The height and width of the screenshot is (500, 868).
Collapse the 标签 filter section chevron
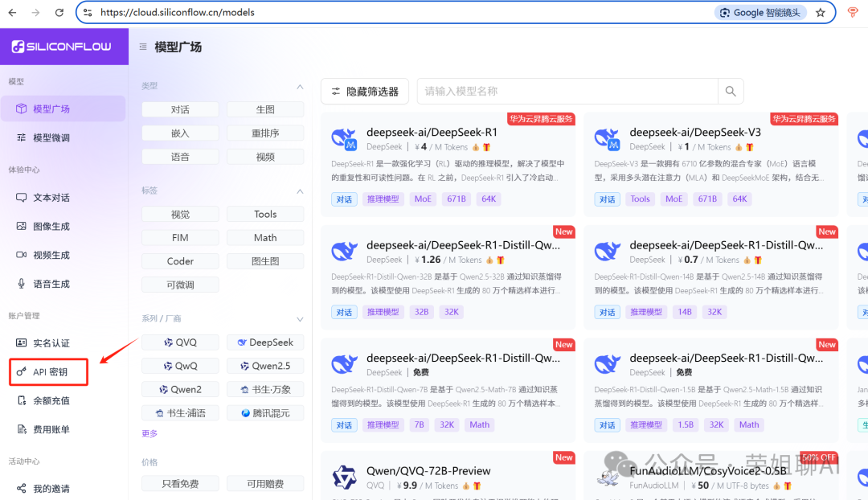[300, 191]
